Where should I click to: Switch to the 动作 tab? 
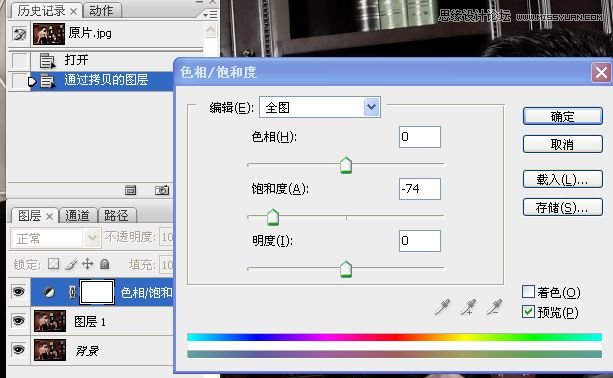[102, 11]
